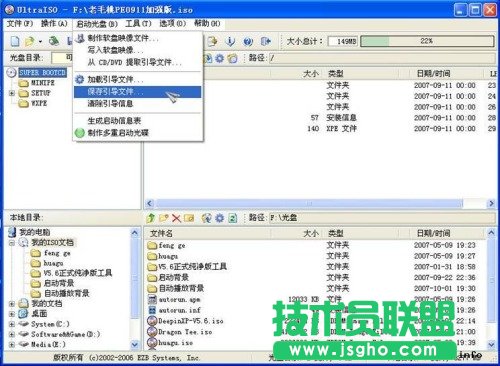
Task: Click the Info (i) toolbar icon
Action: pos(230,41)
